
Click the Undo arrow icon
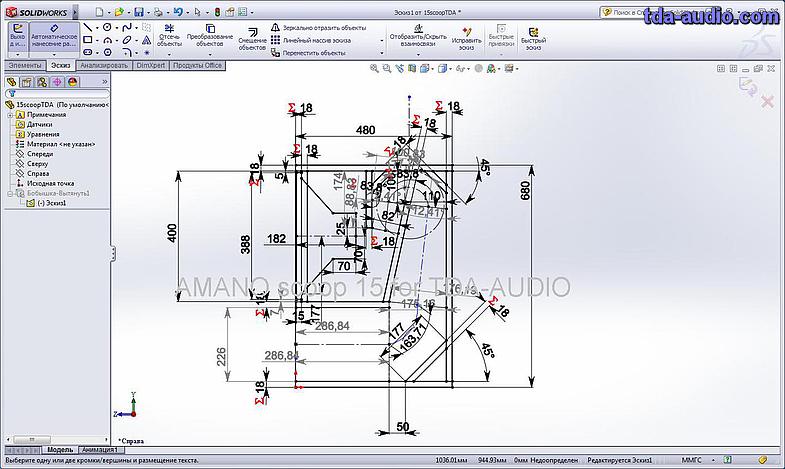[177, 12]
